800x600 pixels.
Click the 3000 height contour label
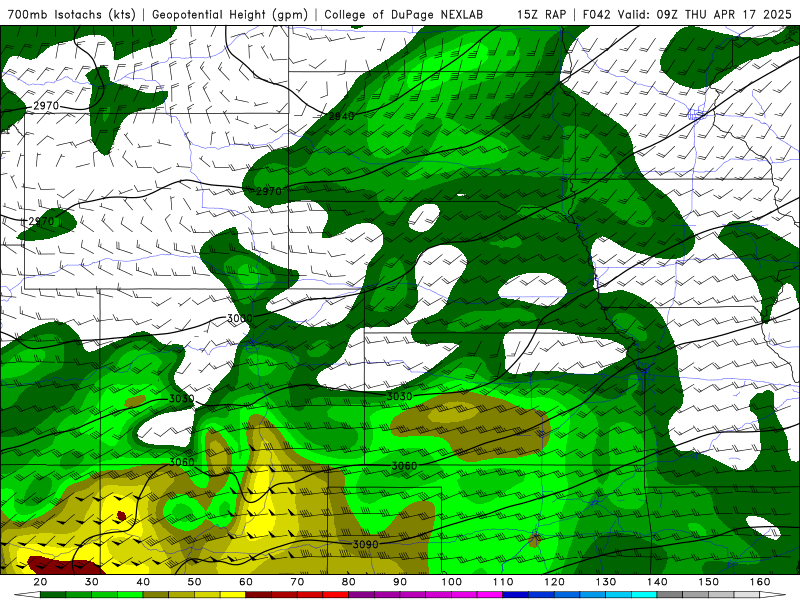click(239, 318)
